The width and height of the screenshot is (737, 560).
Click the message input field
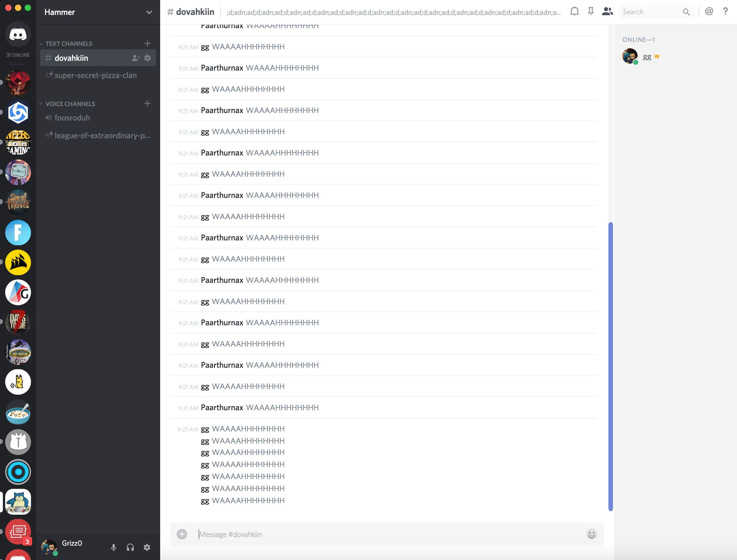tap(389, 534)
